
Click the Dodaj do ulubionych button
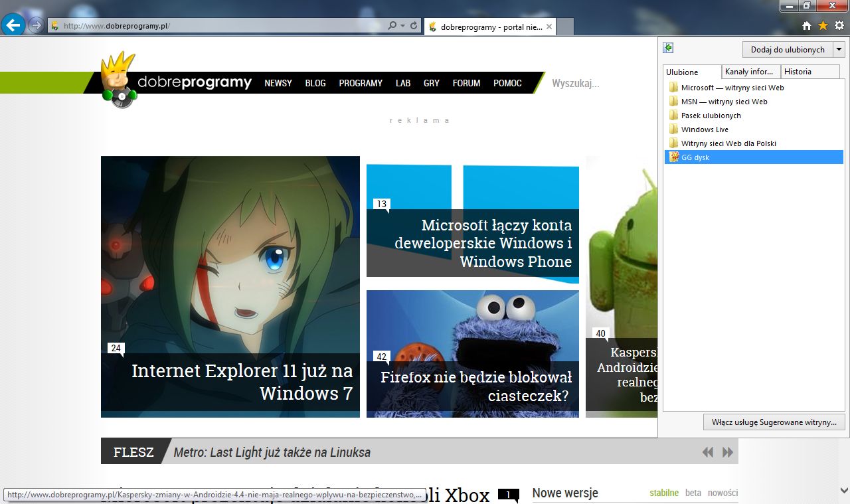click(788, 50)
